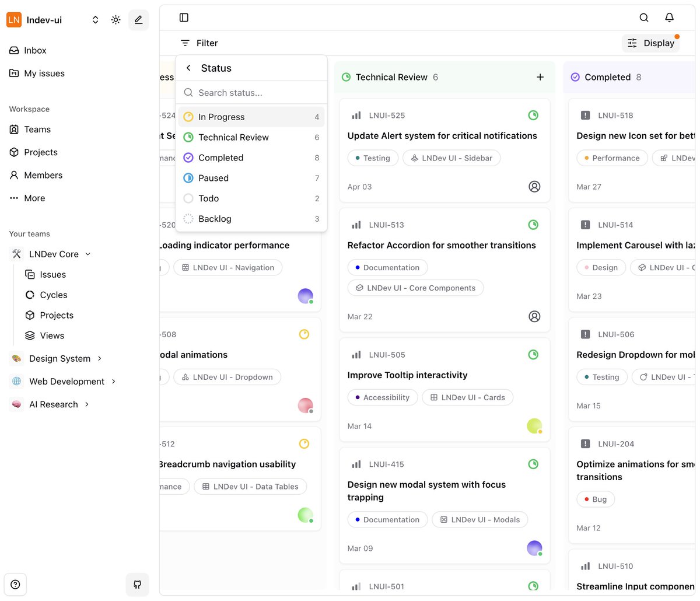
Task: Change status icon on LNUI-505 card
Action: pyautogui.click(x=533, y=355)
